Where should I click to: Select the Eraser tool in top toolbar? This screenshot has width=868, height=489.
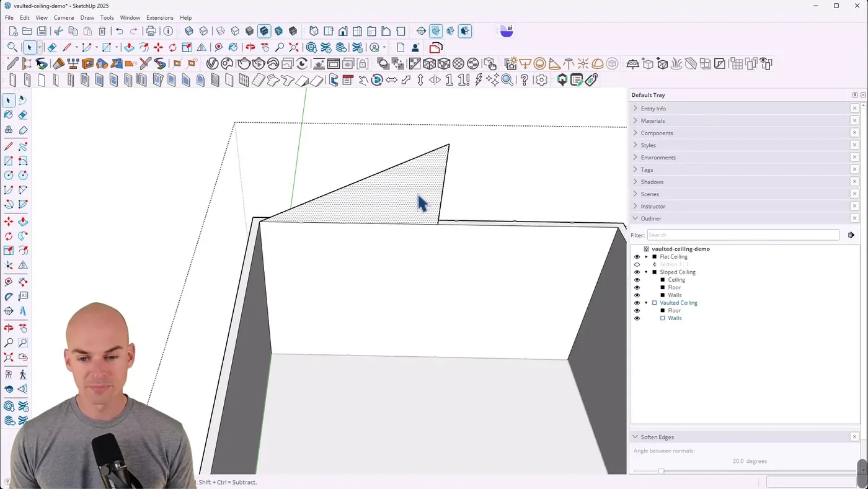tap(52, 47)
